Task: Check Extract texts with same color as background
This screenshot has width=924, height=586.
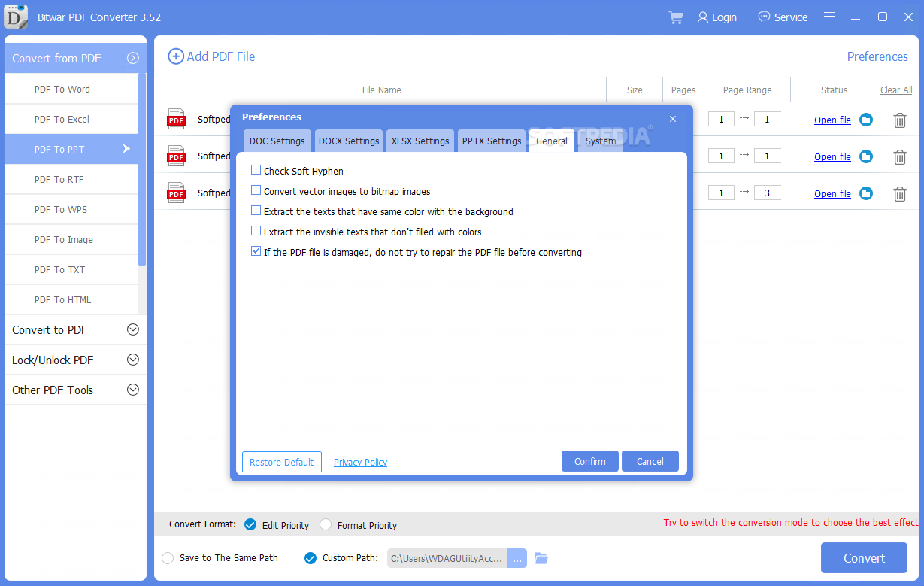Action: [256, 211]
